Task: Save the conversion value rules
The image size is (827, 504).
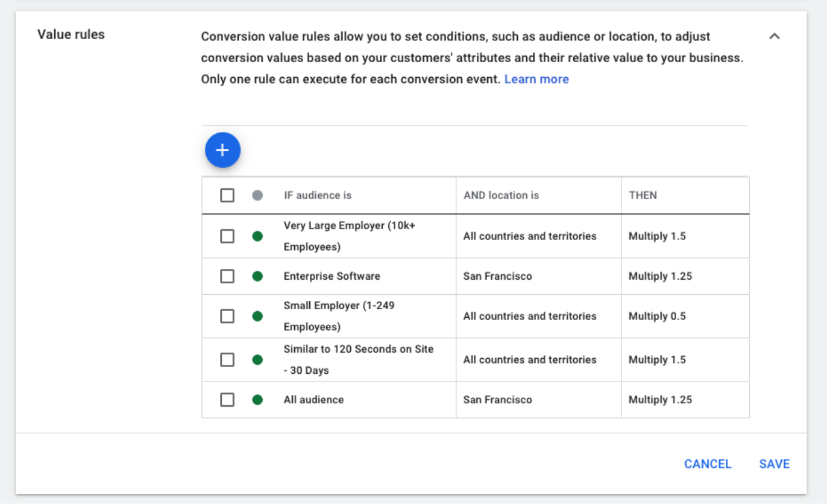Action: coord(774,464)
